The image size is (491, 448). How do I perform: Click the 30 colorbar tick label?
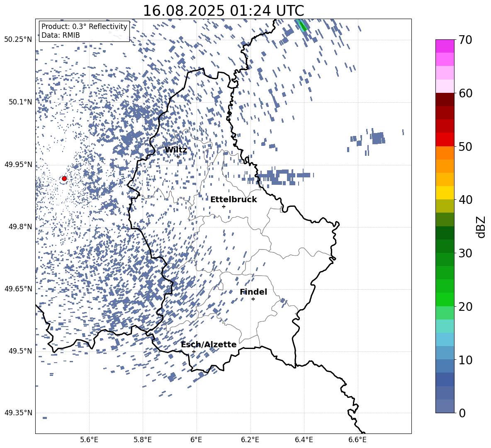465,253
